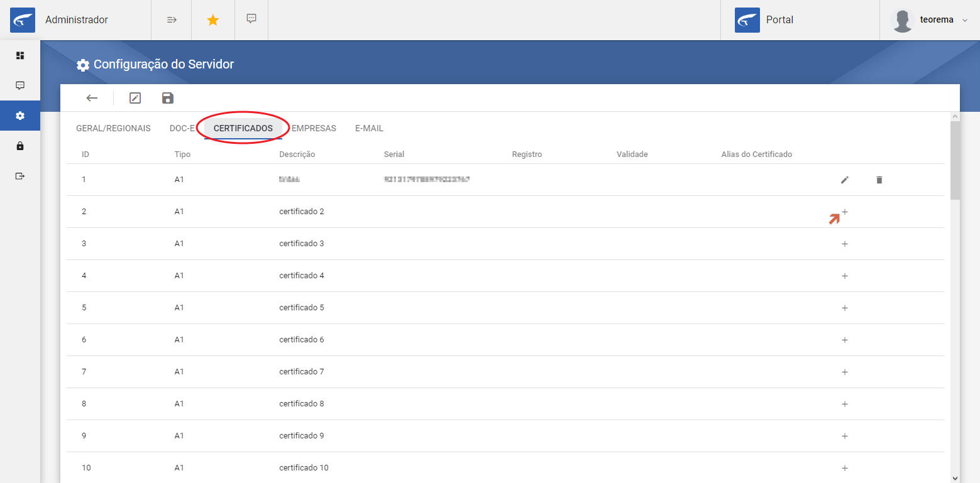The width and height of the screenshot is (980, 483).
Task: Add certificate for certificado 5 row
Action: pos(845,308)
